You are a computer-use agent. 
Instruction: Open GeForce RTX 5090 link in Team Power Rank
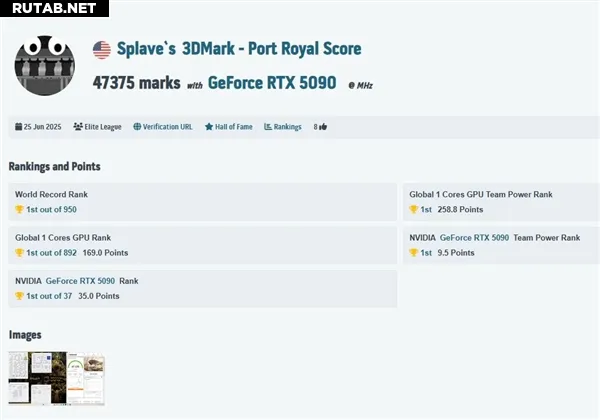click(x=474, y=238)
